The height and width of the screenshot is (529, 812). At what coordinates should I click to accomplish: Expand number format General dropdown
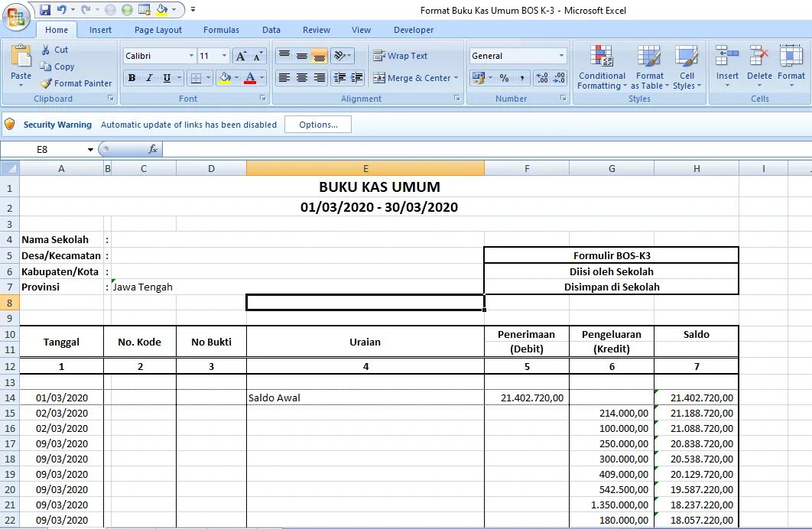pos(561,55)
